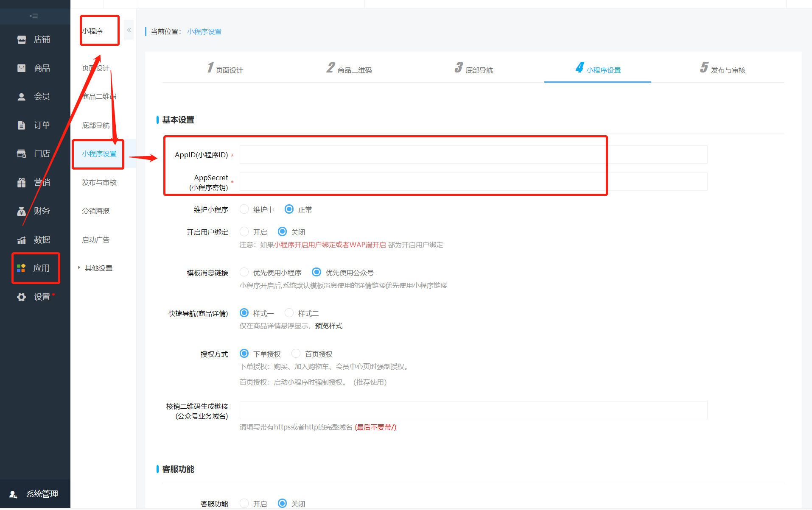
Task: Focus the AppID(小程序ID) input field
Action: [x=473, y=155]
